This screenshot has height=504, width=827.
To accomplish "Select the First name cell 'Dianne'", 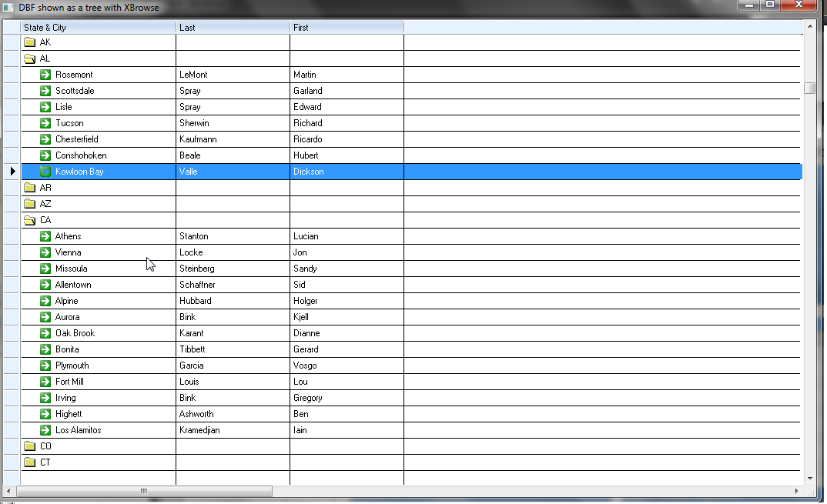I will 347,333.
